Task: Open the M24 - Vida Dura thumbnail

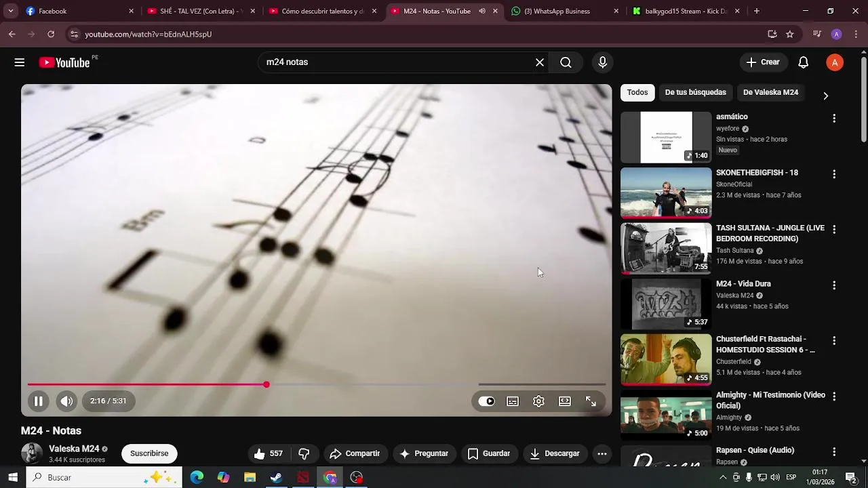Action: coord(666,304)
